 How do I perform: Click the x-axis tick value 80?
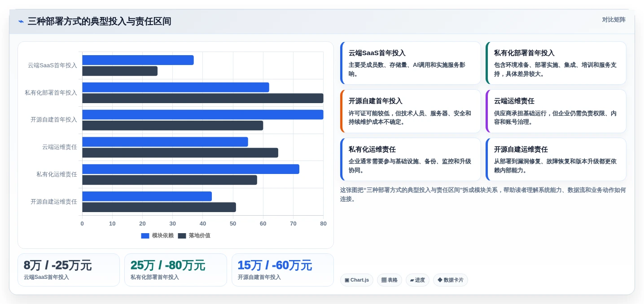pos(323,224)
